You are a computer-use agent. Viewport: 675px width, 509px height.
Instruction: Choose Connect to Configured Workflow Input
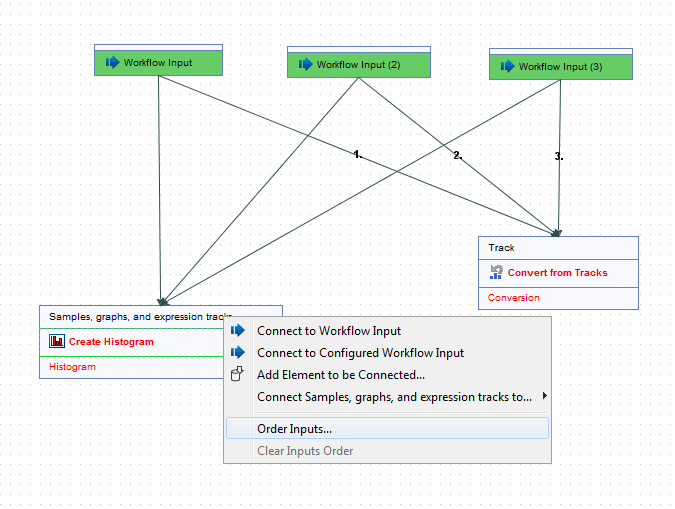[x=387, y=353]
